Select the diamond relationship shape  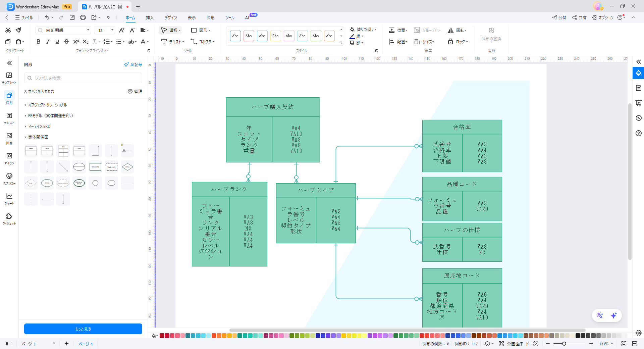pos(127,167)
